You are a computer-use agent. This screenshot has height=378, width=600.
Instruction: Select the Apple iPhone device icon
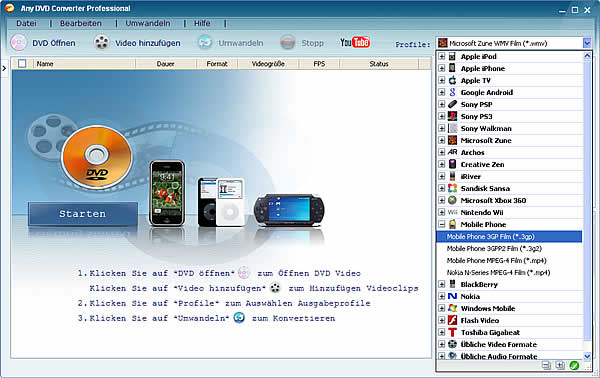pyautogui.click(x=452, y=68)
